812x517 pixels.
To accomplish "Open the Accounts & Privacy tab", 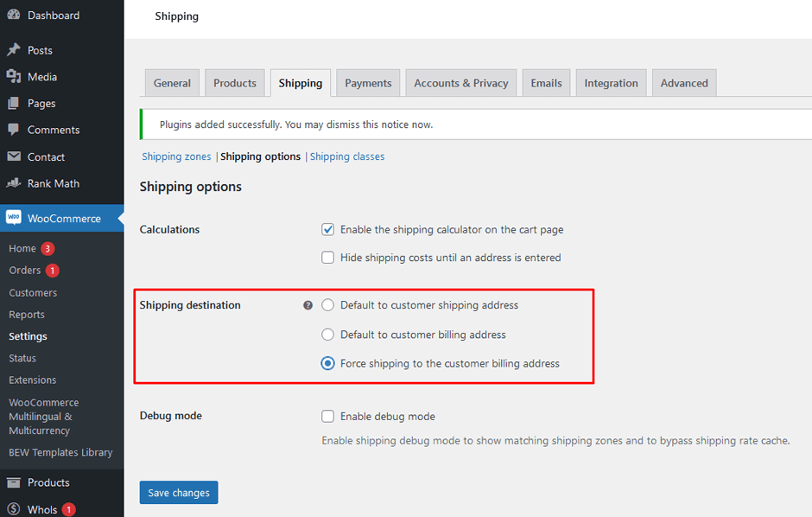I will [x=460, y=82].
